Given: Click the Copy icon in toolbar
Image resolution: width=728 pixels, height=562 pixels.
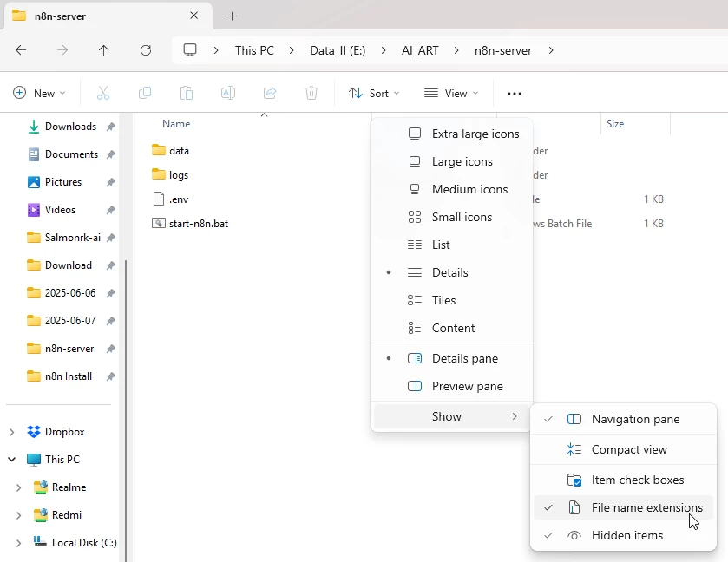Looking at the screenshot, I should tap(145, 93).
